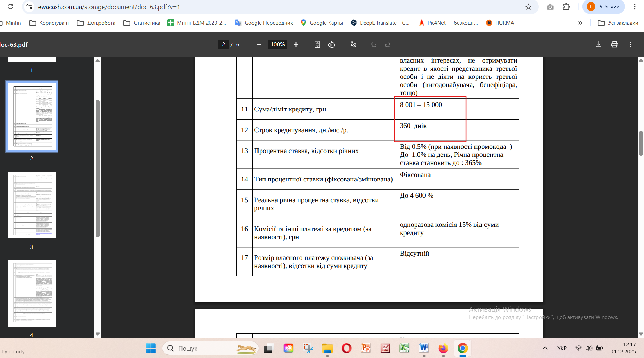Viewport: 644px width, 358px height.
Task: Open Opera browser from taskbar
Action: [346, 348]
